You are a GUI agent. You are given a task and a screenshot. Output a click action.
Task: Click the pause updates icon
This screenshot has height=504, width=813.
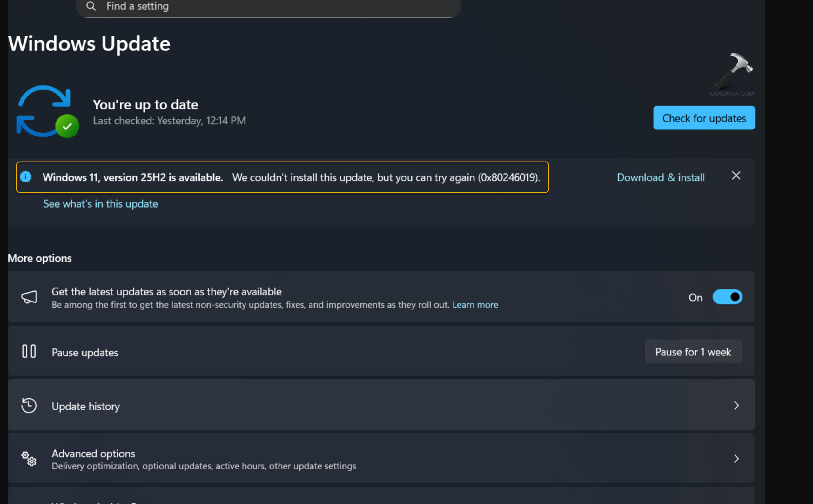[x=29, y=351]
